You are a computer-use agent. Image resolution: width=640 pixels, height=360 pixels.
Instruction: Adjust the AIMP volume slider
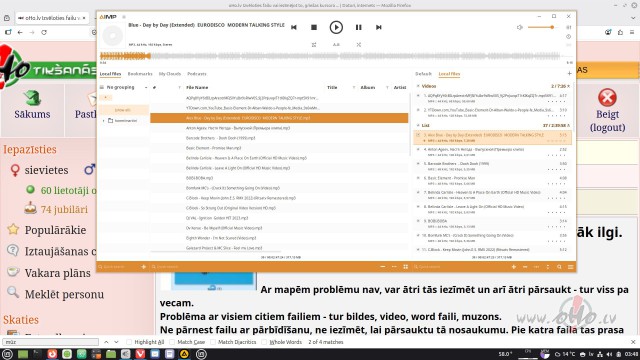point(542,27)
